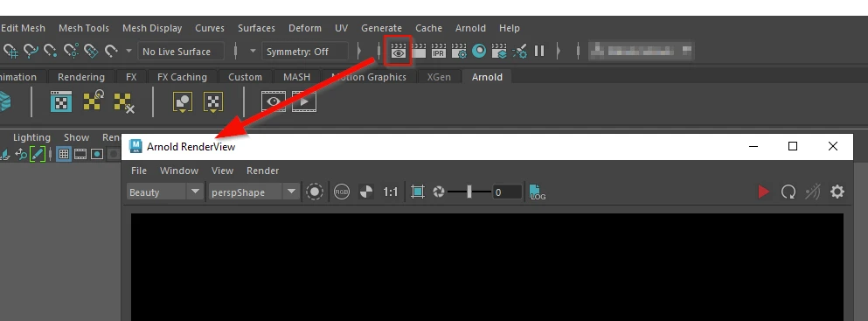Screen dimensions: 868x321
Task: Click the Symmetry: Off field
Action: [x=305, y=52]
